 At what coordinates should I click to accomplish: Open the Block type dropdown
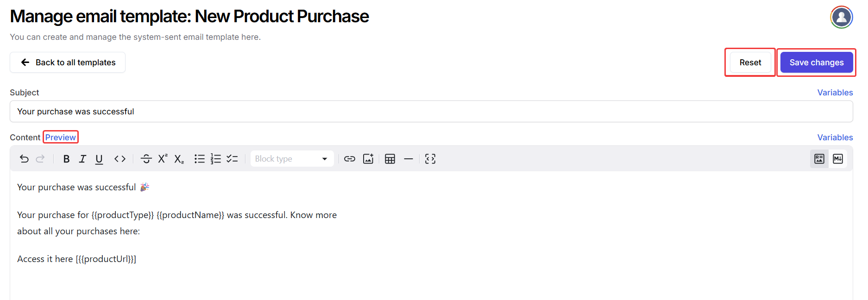(292, 159)
